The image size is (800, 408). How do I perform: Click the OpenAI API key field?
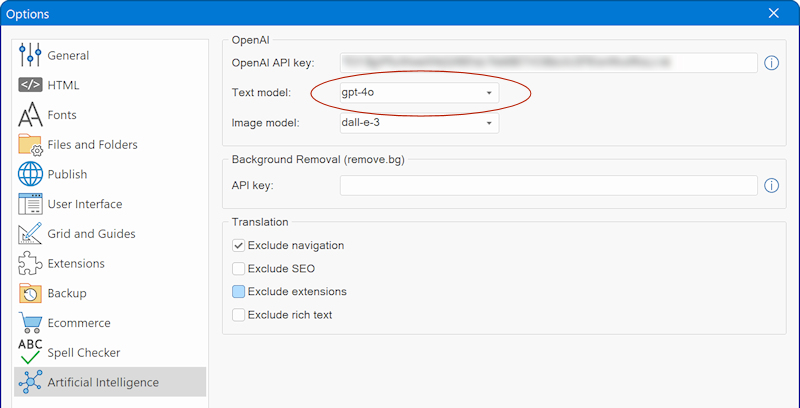(x=549, y=63)
